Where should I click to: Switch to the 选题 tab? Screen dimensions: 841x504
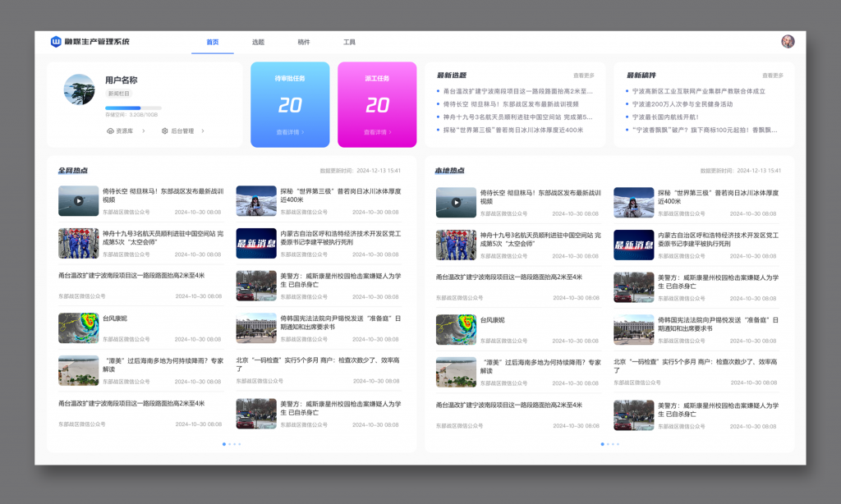click(258, 42)
